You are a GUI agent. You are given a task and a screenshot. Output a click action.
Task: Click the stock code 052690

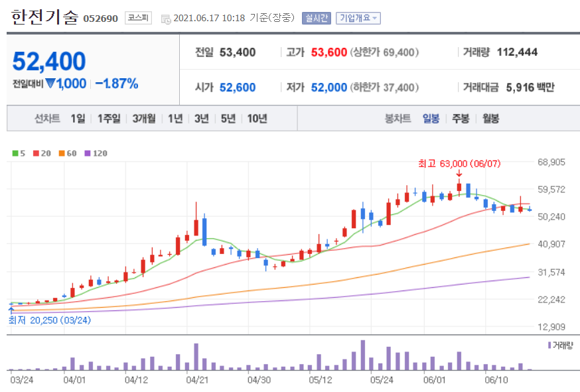(x=100, y=19)
